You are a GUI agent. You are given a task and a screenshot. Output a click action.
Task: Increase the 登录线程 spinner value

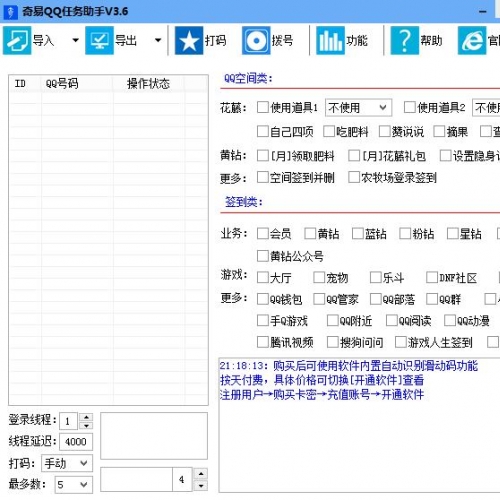pos(86,417)
